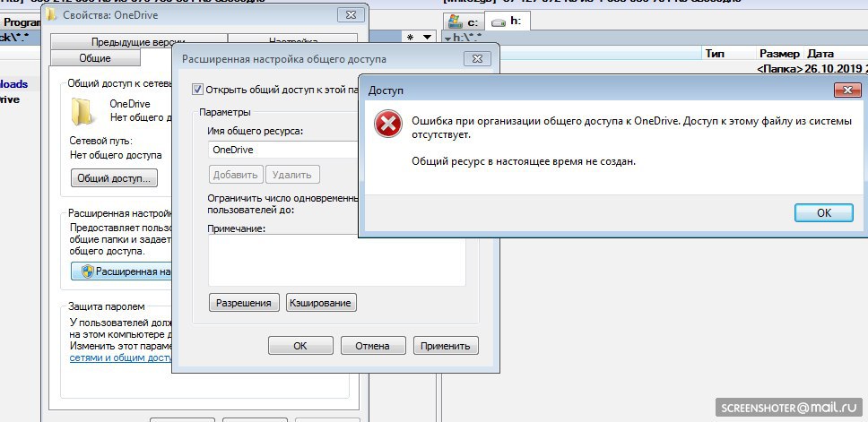Close the 'Свойства: OneDrive' window

tap(351, 15)
